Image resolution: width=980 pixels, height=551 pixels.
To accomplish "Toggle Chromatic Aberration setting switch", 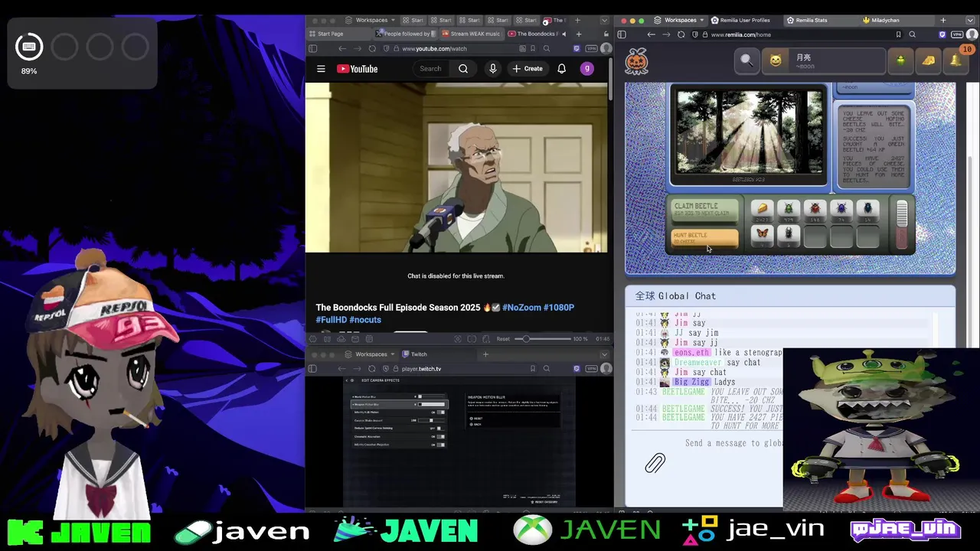I will click(x=440, y=436).
